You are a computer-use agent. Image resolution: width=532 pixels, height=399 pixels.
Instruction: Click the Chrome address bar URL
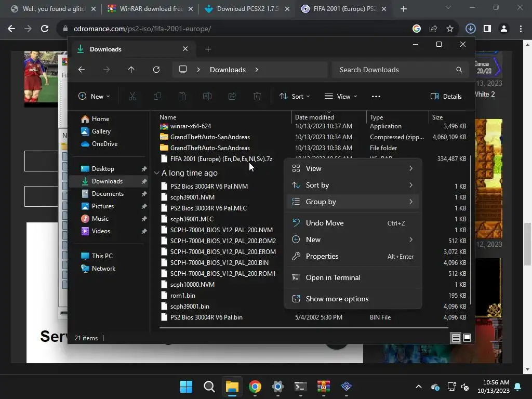tap(142, 29)
